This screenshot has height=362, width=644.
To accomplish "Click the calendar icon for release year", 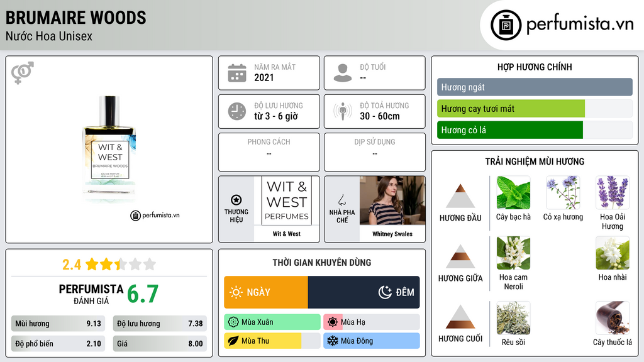I will [x=237, y=73].
